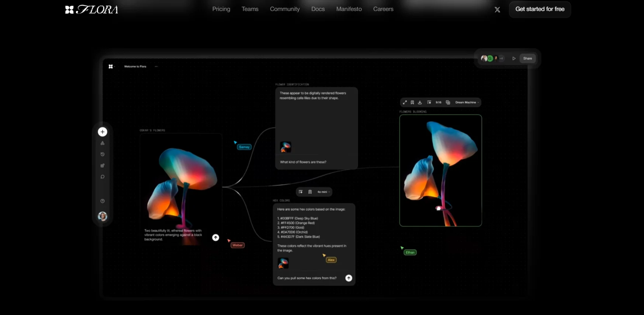
Task: Click the Alex cursor label
Action: coord(331,260)
